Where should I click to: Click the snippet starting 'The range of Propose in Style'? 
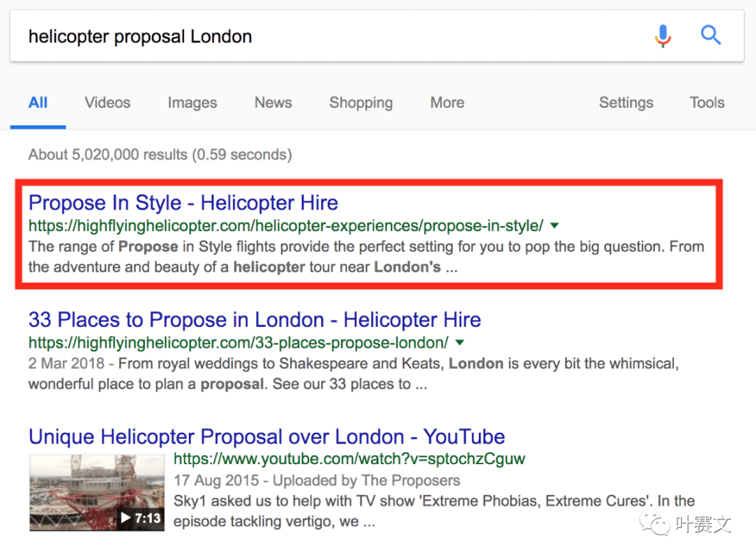coord(366,256)
